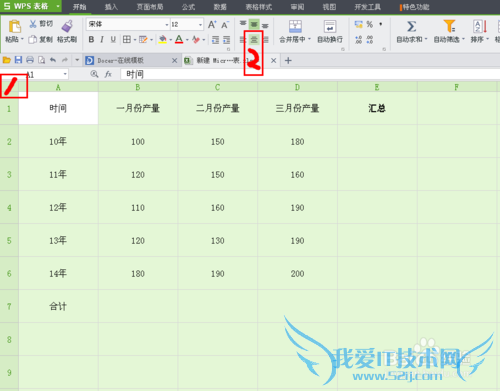Close the Docer-在线模板 tab

click(174, 60)
